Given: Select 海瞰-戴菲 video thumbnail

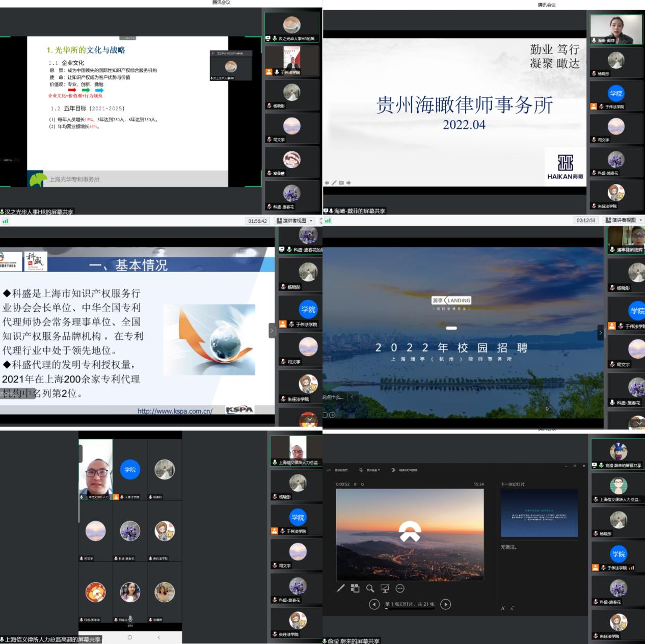Looking at the screenshot, I should [616, 30].
